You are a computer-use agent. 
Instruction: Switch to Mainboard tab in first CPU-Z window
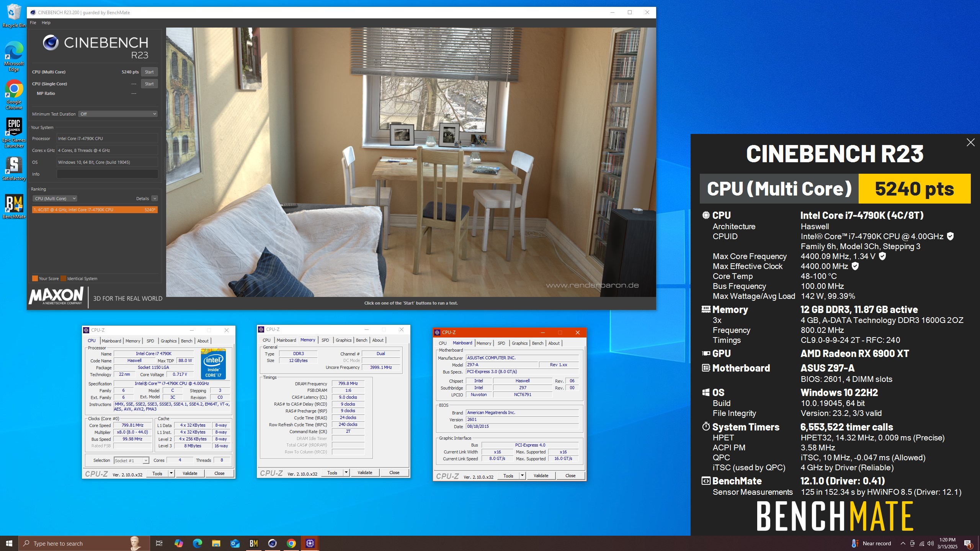click(111, 341)
